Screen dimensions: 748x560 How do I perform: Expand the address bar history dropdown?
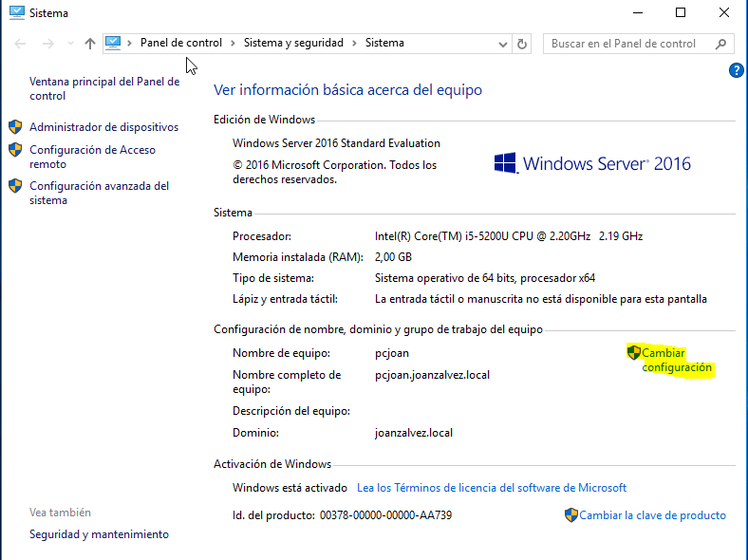(503, 44)
